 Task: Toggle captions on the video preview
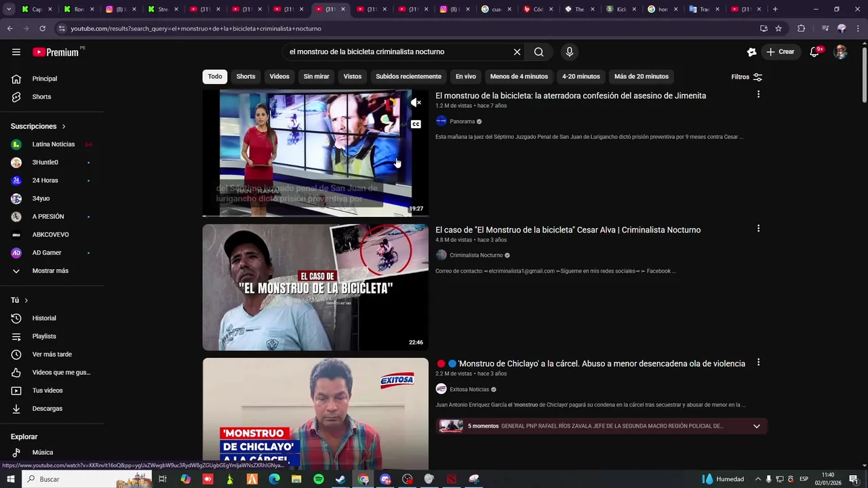point(416,124)
